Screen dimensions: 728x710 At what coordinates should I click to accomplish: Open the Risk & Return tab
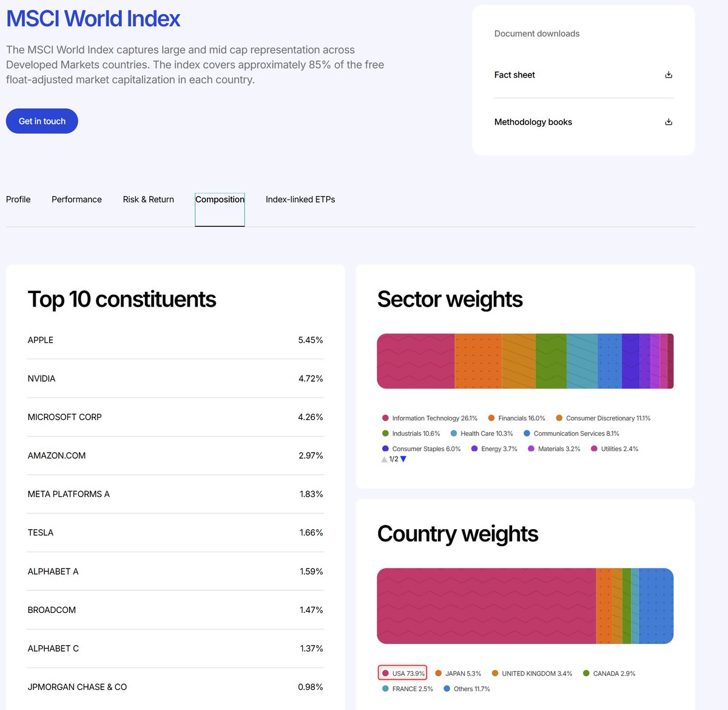[148, 199]
